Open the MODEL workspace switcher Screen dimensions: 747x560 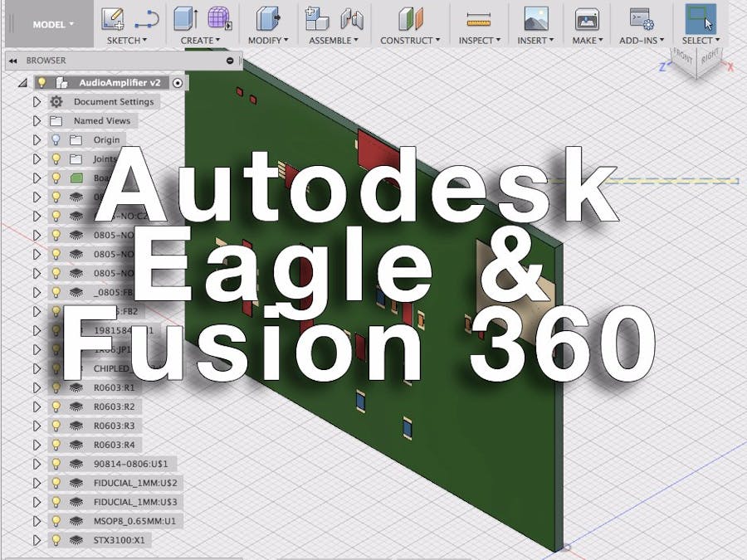pos(52,24)
